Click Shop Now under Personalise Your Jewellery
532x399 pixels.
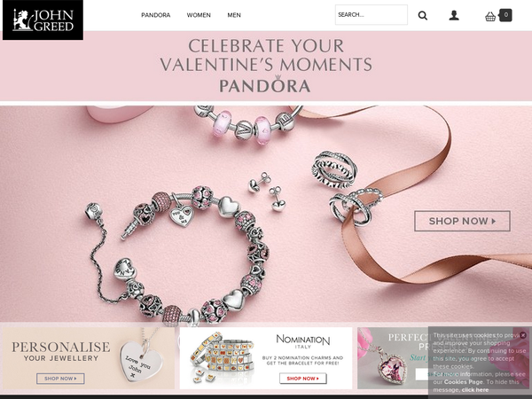pyautogui.click(x=60, y=379)
